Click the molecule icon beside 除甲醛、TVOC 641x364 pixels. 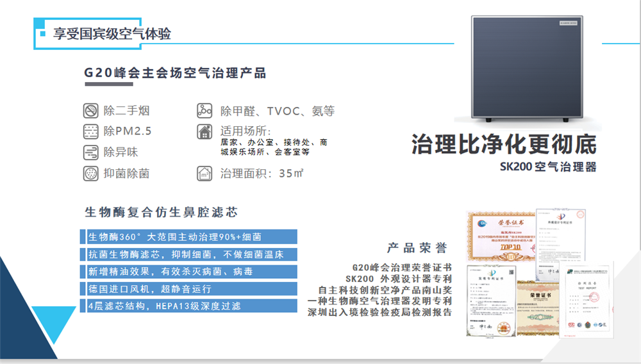(x=204, y=111)
